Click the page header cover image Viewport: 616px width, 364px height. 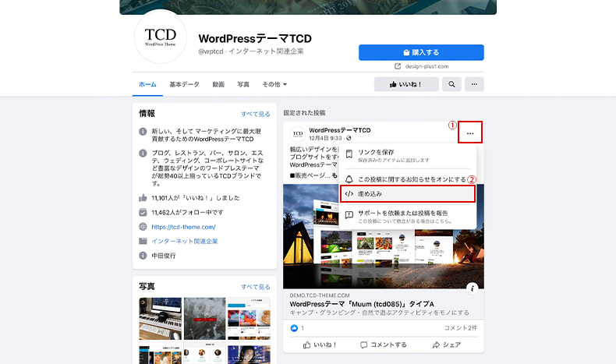point(308,7)
